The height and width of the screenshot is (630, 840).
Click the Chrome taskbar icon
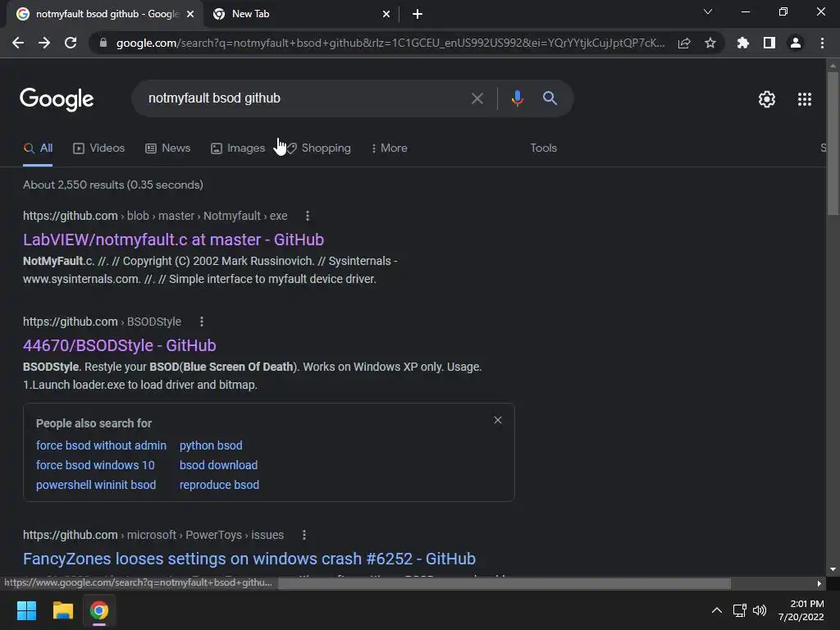99,610
